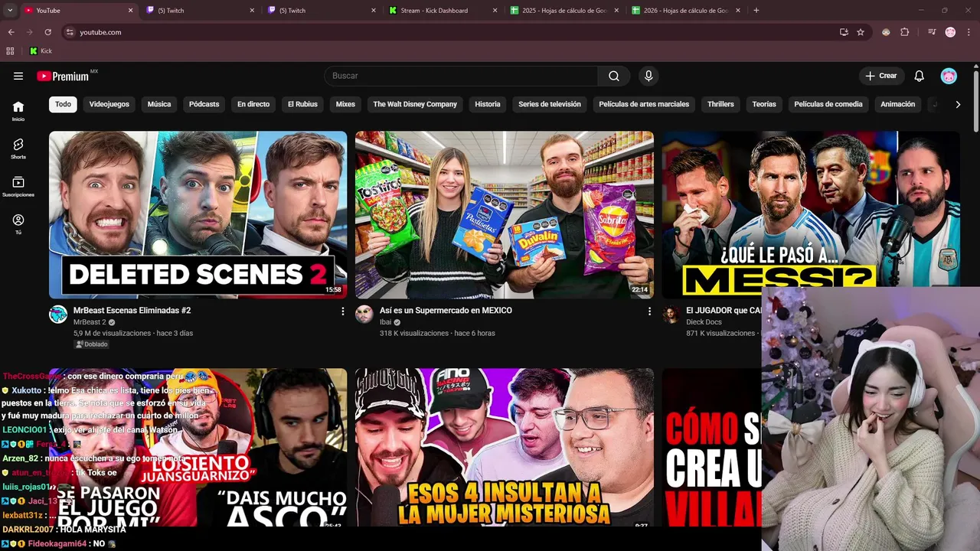The image size is (980, 551).
Task: Filter by the Pódcasts chip
Action: point(204,104)
